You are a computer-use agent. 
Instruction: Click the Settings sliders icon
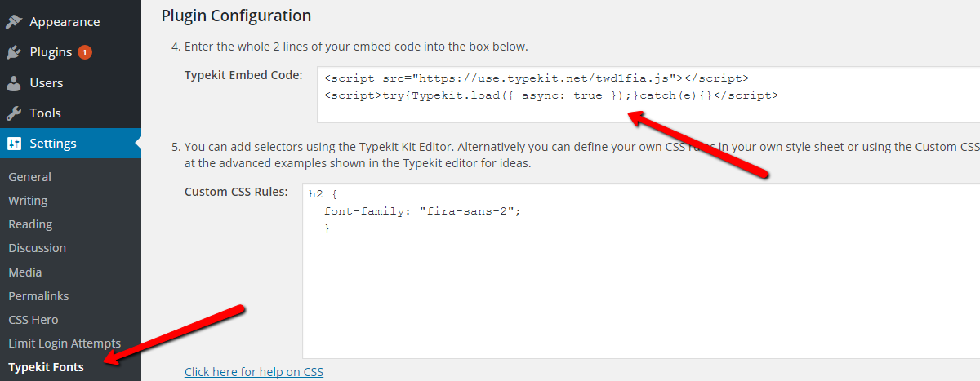[x=14, y=144]
